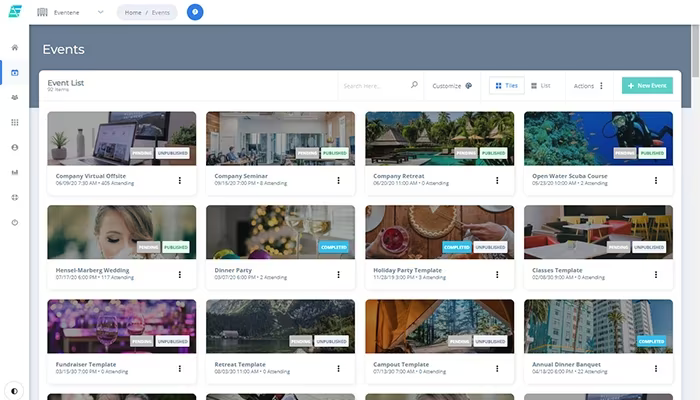Open options menu for Annual Dinner Banquet
Viewport: 700px width, 400px height.
click(656, 369)
